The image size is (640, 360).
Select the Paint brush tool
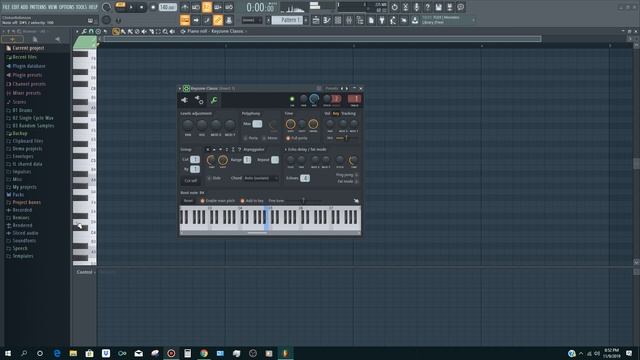tap(123, 31)
